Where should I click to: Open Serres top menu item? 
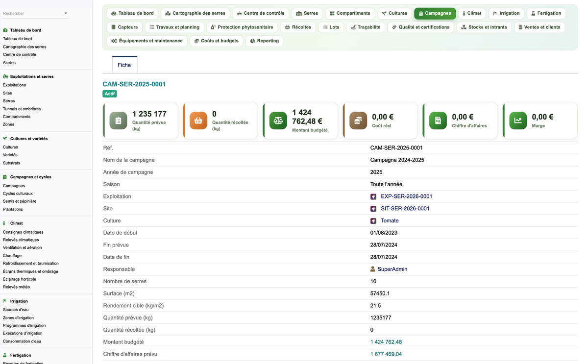click(307, 13)
